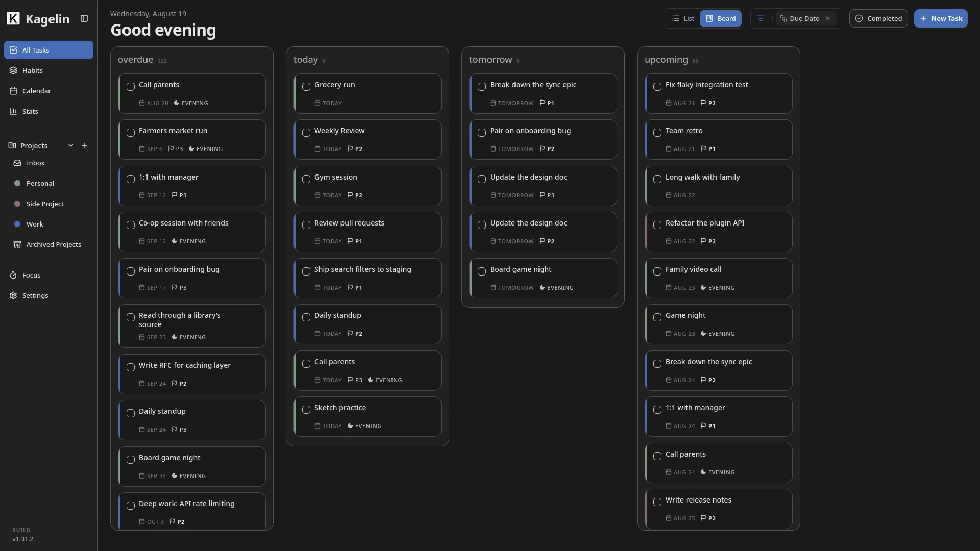This screenshot has height=551, width=980.
Task: Collapse the Projects section chevron
Action: (71, 146)
